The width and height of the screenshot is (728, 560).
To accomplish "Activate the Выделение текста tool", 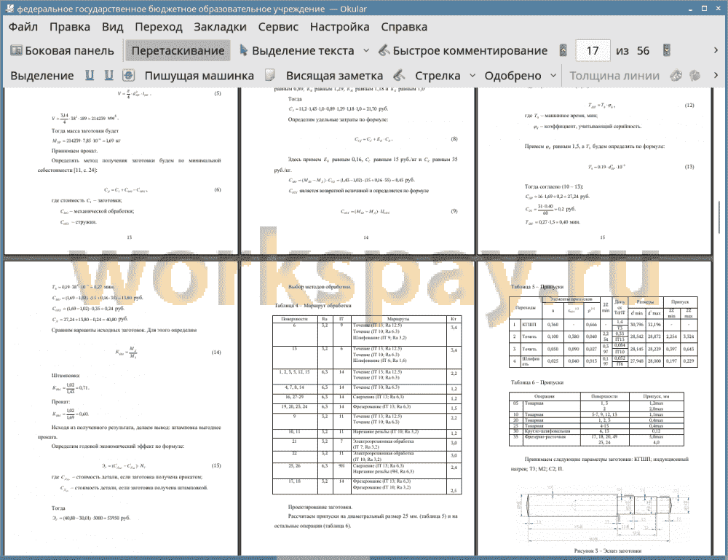I will pyautogui.click(x=296, y=51).
